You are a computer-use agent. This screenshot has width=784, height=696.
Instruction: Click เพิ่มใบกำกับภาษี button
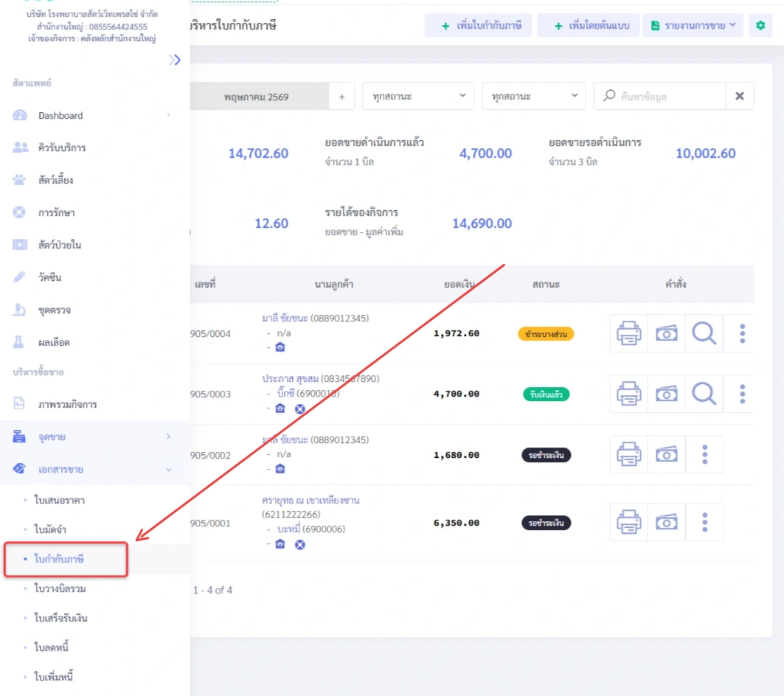(x=478, y=25)
